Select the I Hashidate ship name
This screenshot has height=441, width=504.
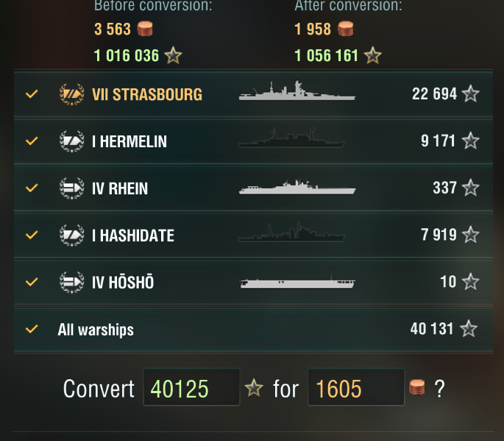(x=133, y=236)
